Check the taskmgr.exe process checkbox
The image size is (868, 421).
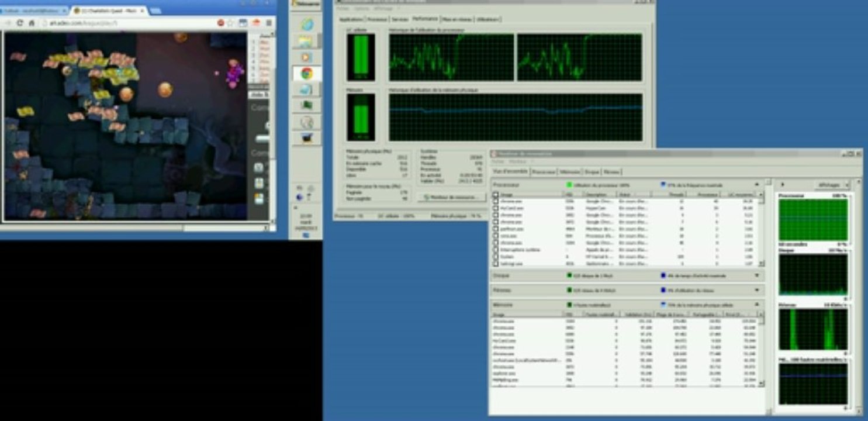496,264
